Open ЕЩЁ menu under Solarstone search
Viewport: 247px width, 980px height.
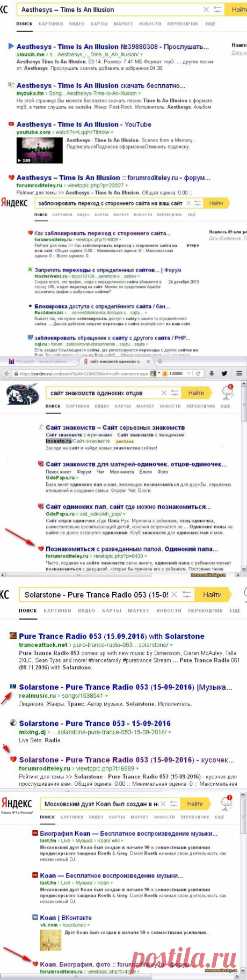click(x=235, y=610)
